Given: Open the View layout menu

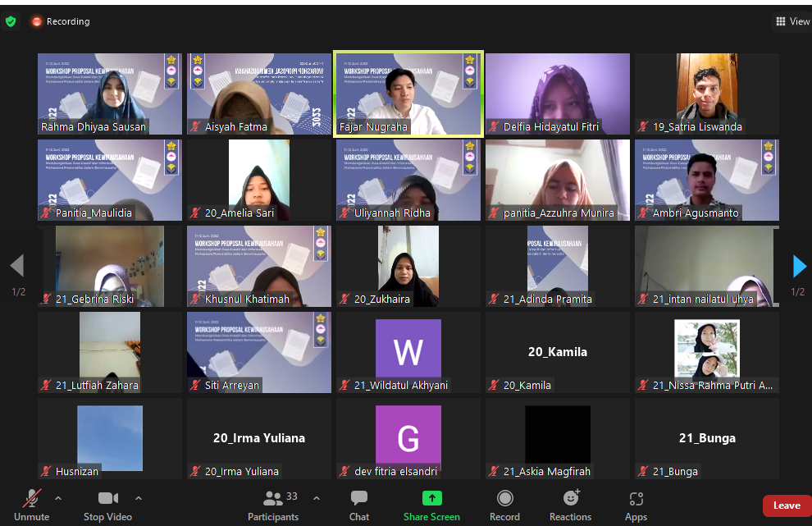Looking at the screenshot, I should coord(792,21).
